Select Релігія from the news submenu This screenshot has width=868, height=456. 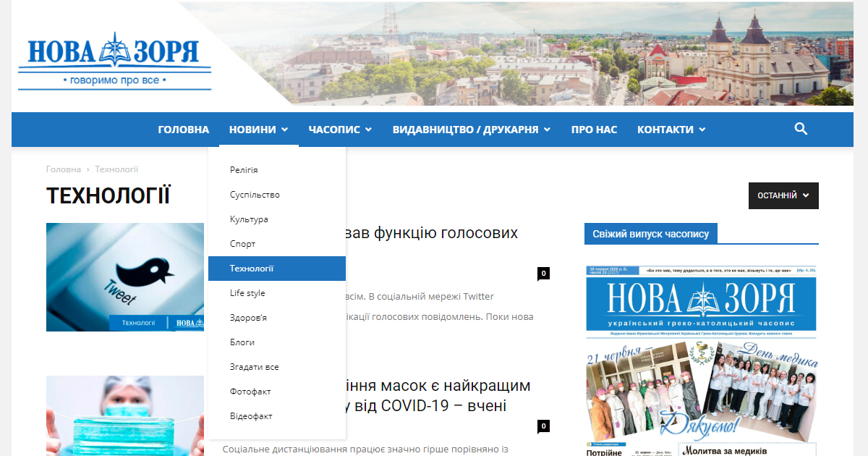point(244,170)
